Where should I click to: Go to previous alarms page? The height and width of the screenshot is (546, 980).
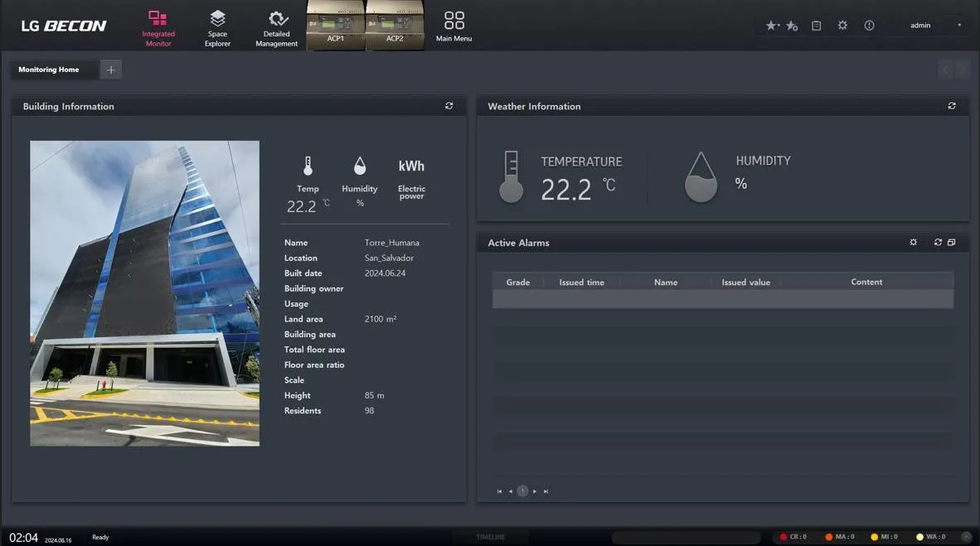click(x=511, y=491)
